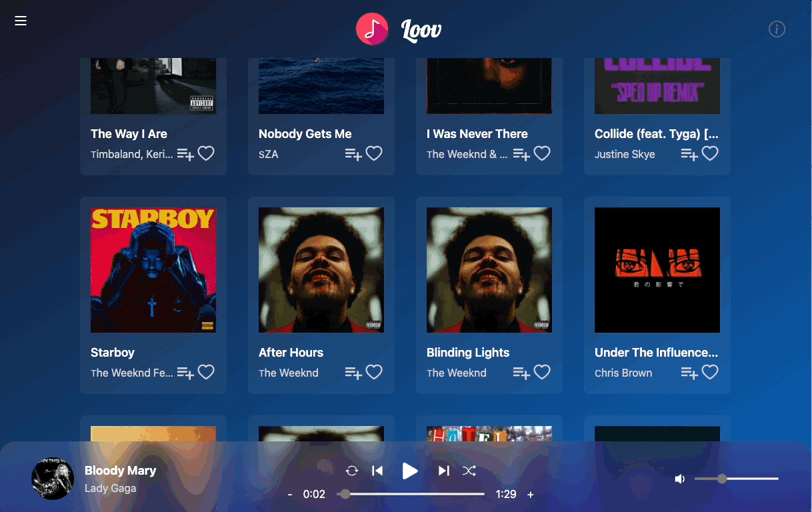Favorite the Starboy track

click(x=206, y=373)
